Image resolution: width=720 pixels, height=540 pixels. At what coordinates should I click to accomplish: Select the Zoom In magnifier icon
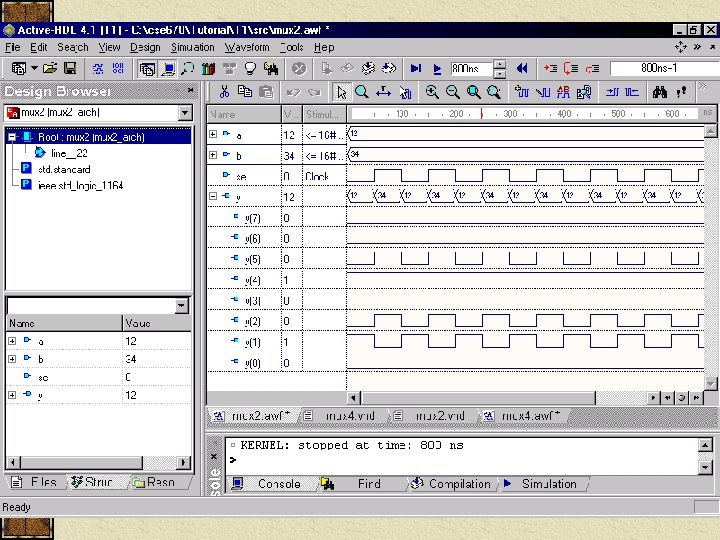[x=432, y=92]
